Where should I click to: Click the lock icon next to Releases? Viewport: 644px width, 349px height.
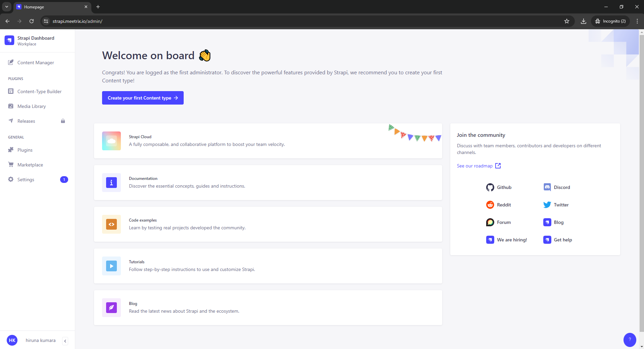pyautogui.click(x=63, y=121)
